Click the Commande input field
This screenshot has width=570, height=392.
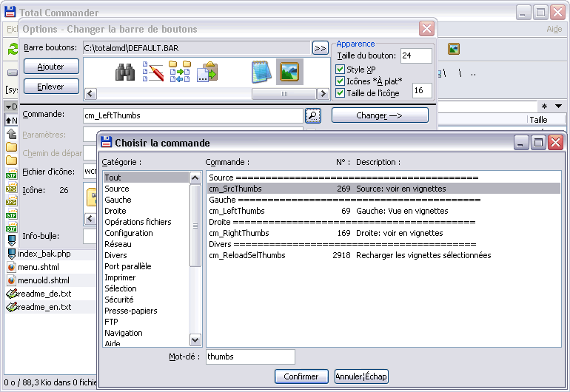(x=193, y=115)
